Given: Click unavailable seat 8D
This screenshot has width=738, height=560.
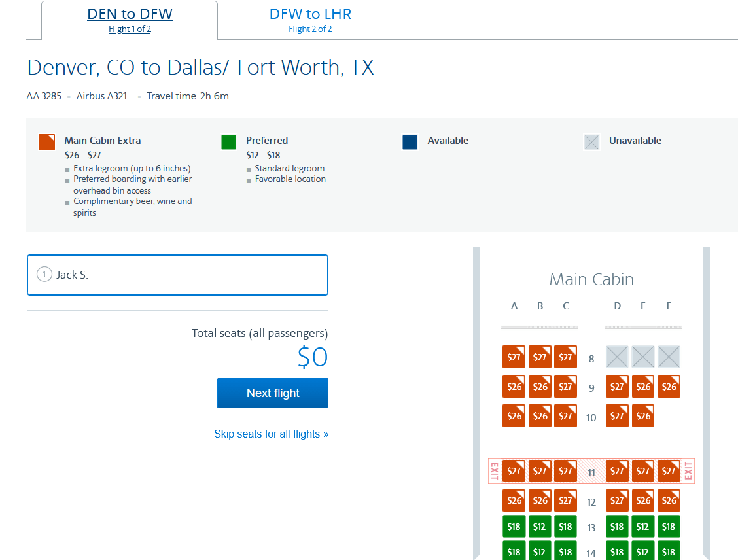Looking at the screenshot, I should [x=617, y=357].
